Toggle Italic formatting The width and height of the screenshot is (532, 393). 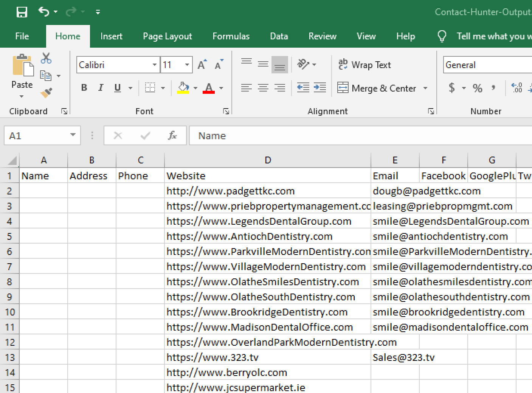pos(101,88)
